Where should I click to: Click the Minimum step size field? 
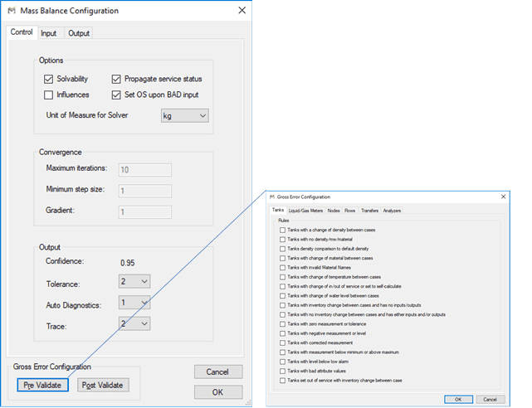point(145,191)
